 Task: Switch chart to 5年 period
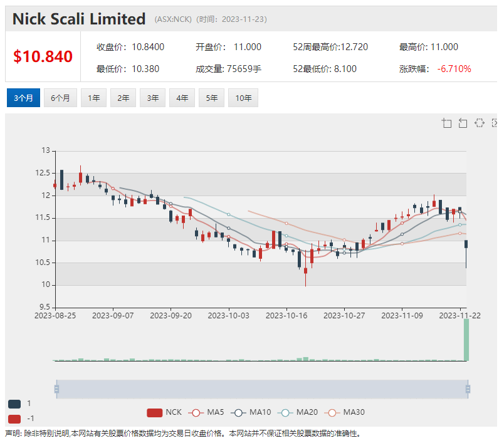211,98
